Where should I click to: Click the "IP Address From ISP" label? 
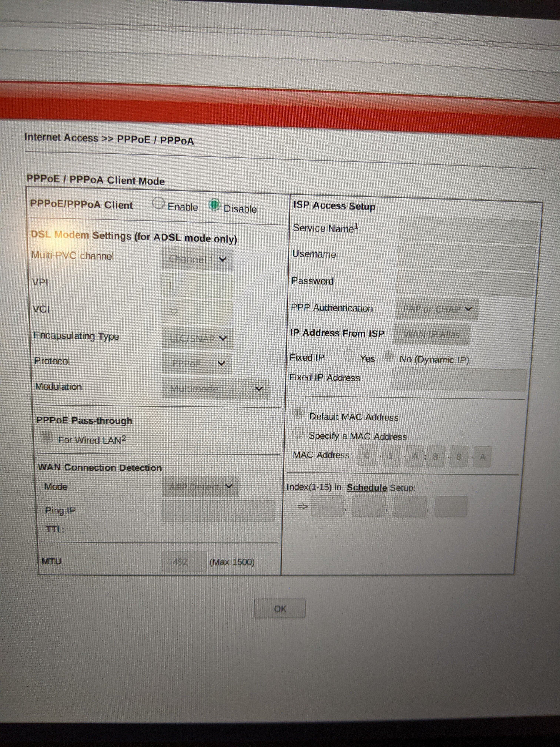[x=337, y=333]
